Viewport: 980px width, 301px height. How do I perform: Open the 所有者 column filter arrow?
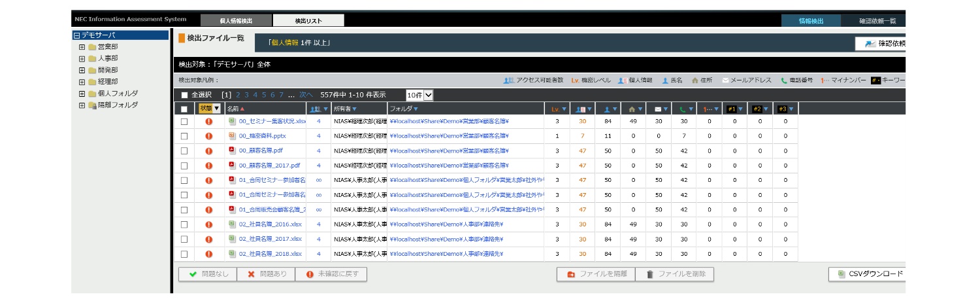[354, 109]
